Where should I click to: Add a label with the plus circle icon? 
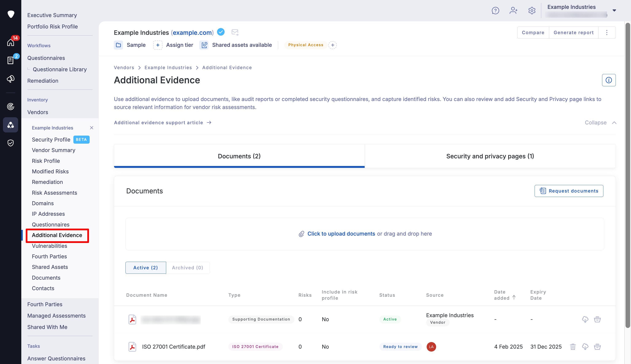[333, 45]
